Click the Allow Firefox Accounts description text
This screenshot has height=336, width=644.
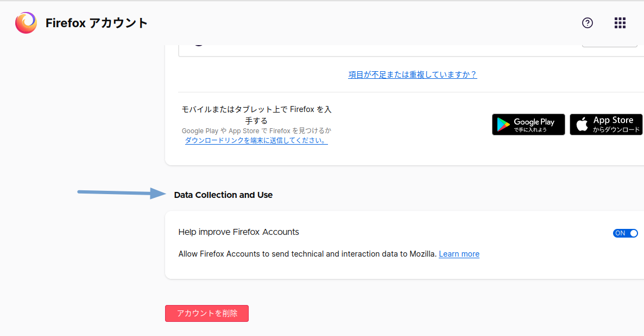pos(307,254)
